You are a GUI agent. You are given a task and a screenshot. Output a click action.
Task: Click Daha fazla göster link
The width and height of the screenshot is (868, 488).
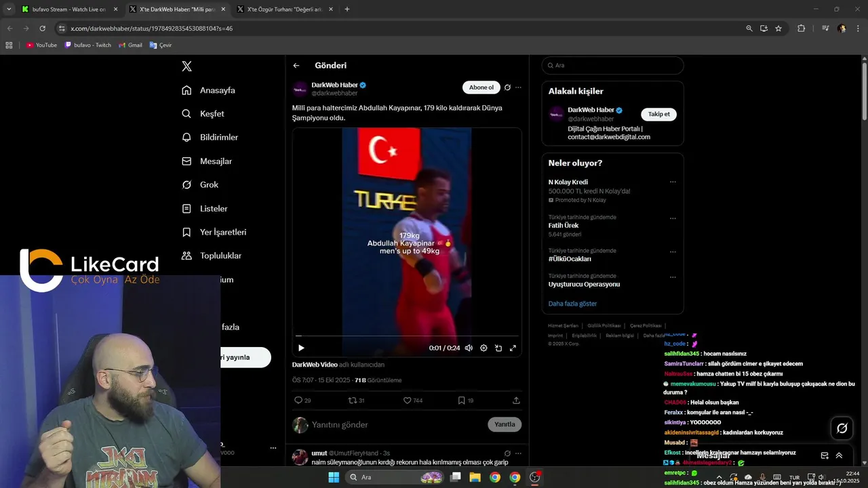click(x=572, y=304)
